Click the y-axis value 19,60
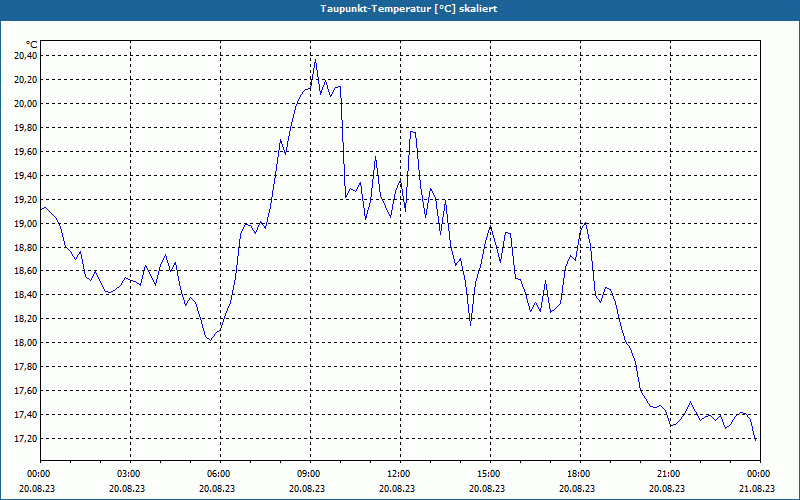The image size is (800, 500). (25, 152)
